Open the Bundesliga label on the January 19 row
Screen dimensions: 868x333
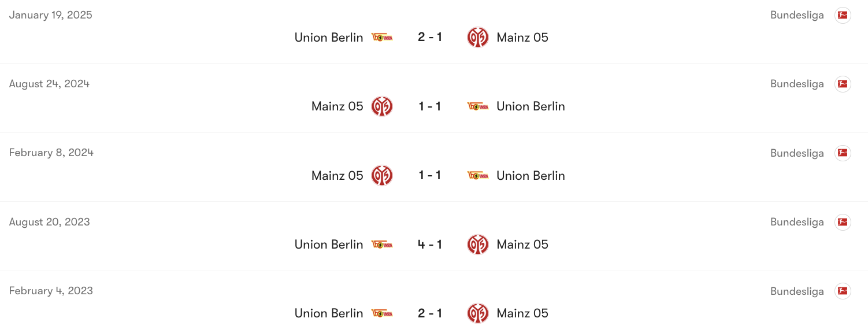point(797,15)
